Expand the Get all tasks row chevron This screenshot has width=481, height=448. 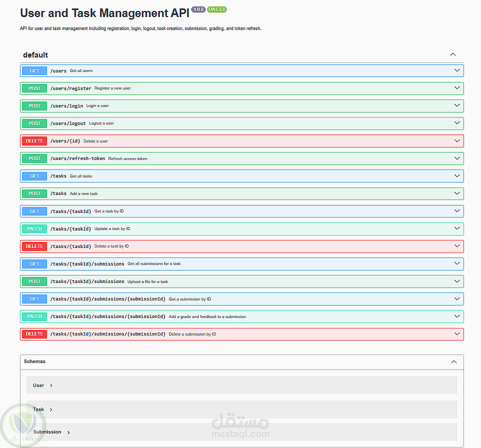(x=457, y=175)
